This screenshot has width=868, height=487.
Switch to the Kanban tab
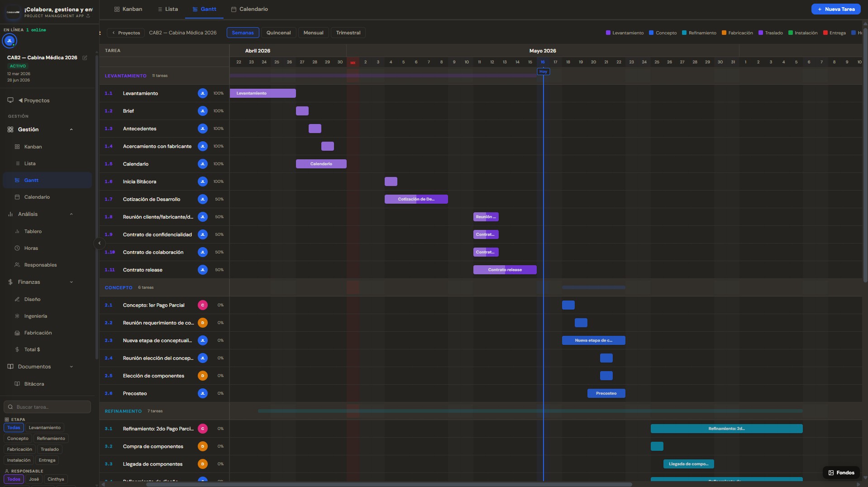point(128,9)
